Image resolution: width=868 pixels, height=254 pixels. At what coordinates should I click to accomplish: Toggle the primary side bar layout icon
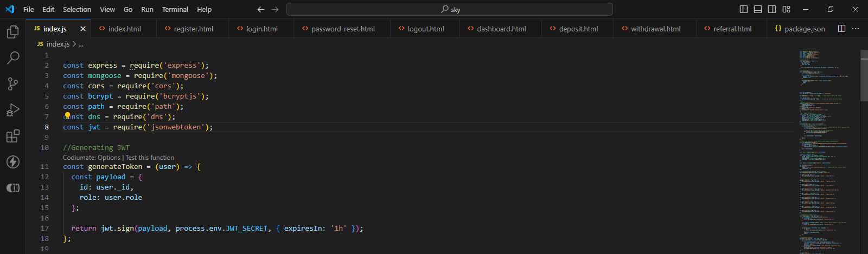[744, 9]
